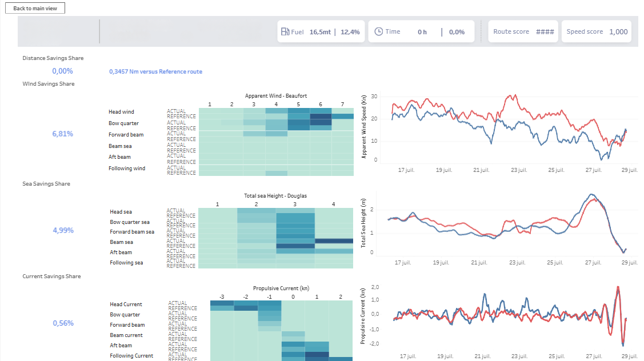Click the Back to main view button

[35, 8]
